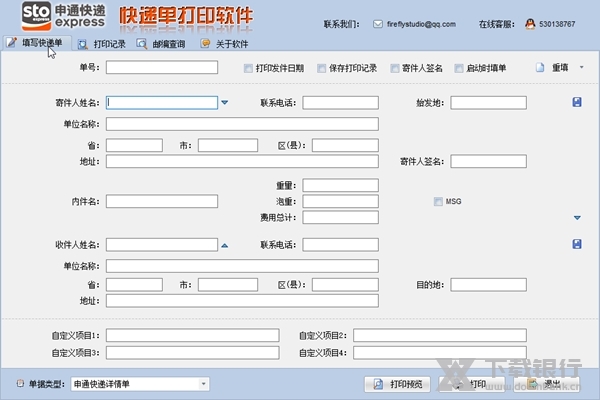Open the 单据类型 combo box
This screenshot has height=400, width=600.
coord(140,384)
